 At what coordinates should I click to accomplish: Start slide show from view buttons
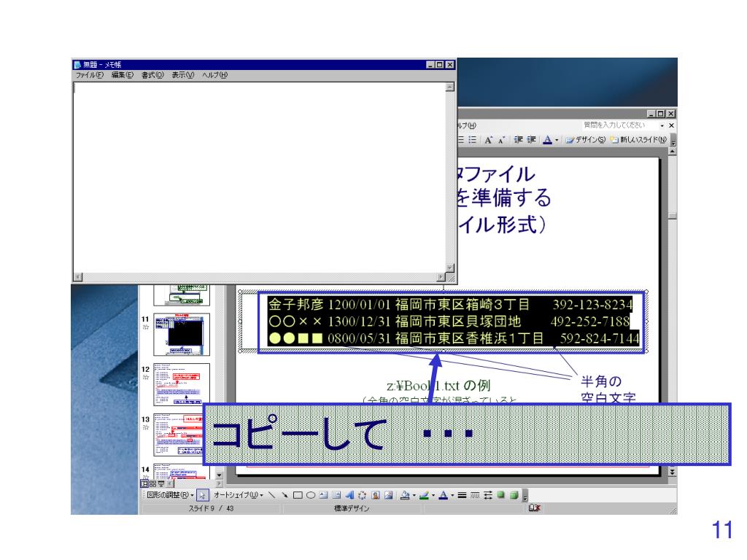[161, 484]
